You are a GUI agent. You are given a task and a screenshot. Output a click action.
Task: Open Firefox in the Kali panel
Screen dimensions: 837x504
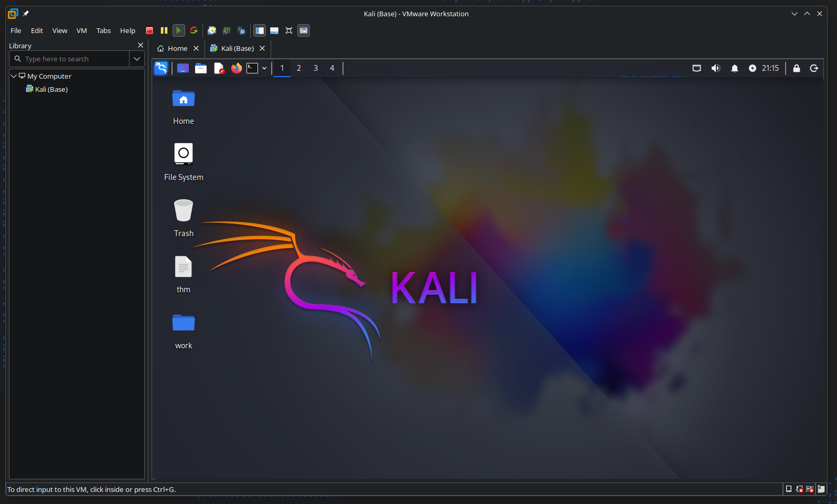[x=237, y=68]
